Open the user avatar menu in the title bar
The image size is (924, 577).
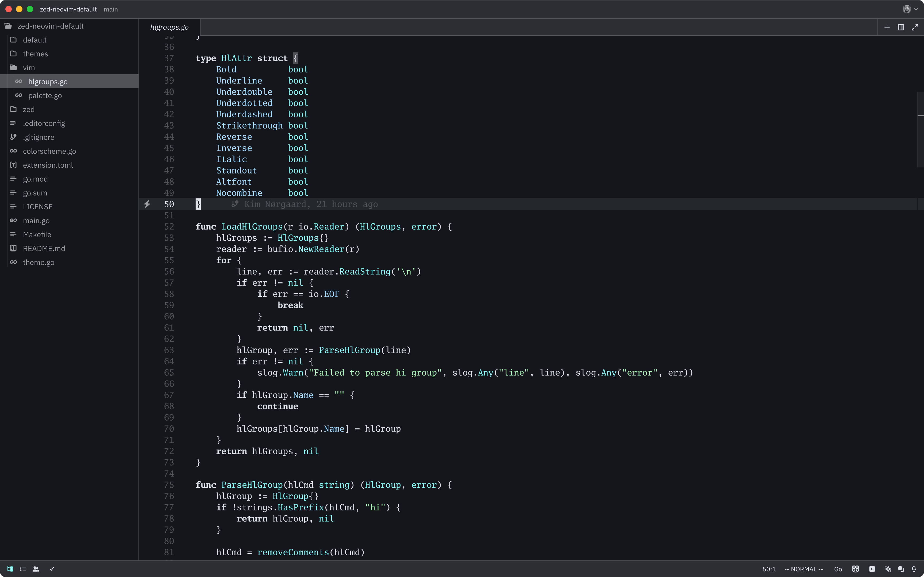[910, 9]
